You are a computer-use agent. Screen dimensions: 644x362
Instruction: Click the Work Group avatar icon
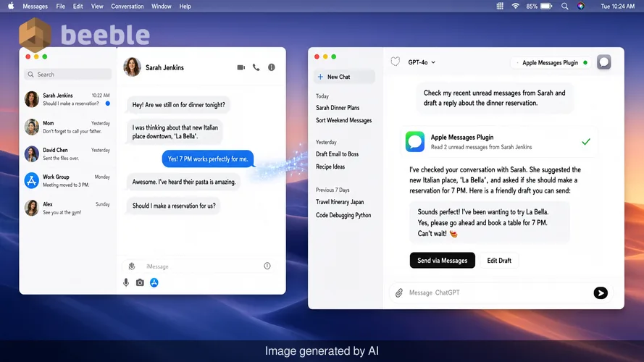(32, 180)
